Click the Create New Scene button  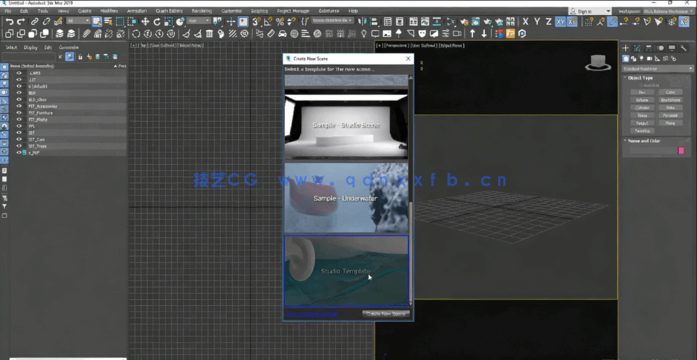click(x=386, y=314)
